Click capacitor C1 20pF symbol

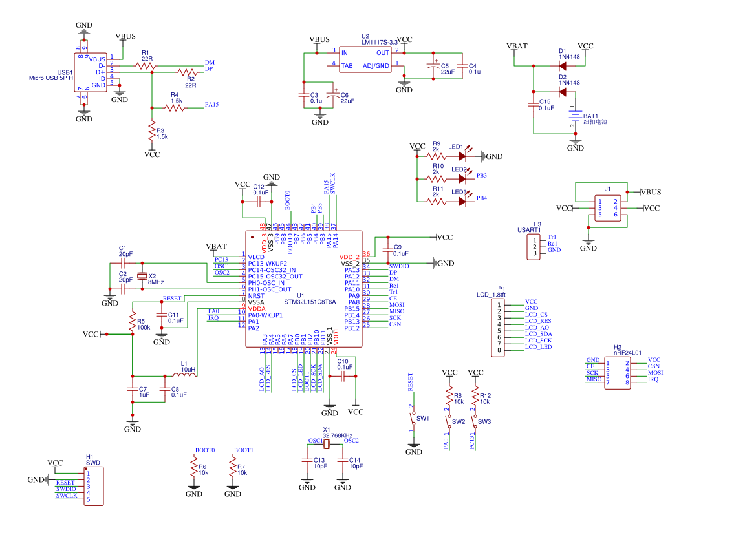point(123,263)
